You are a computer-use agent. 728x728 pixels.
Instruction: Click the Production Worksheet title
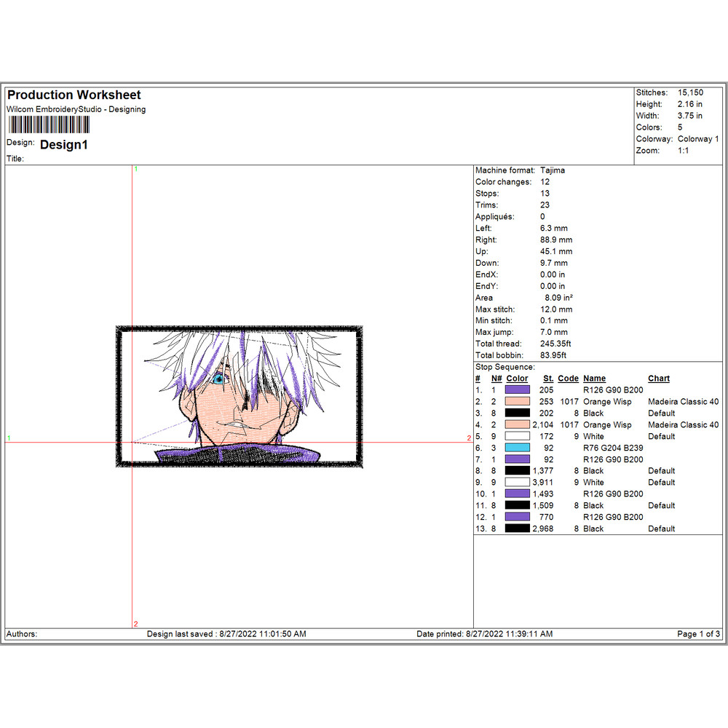74,95
